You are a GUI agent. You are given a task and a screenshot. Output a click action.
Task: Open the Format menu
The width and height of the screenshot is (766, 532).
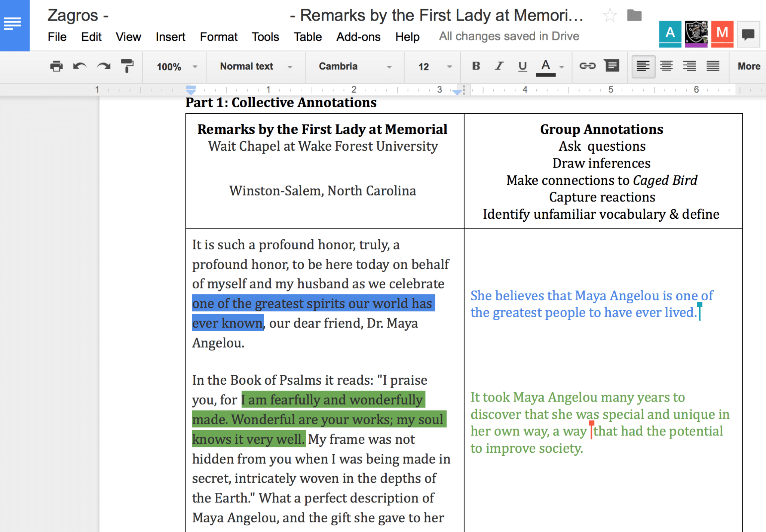coord(218,37)
